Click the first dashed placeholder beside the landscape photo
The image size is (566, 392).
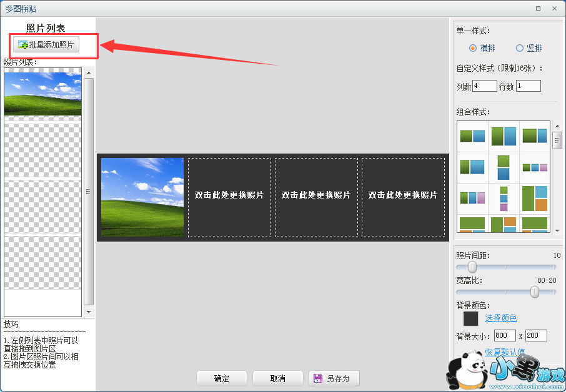229,197
